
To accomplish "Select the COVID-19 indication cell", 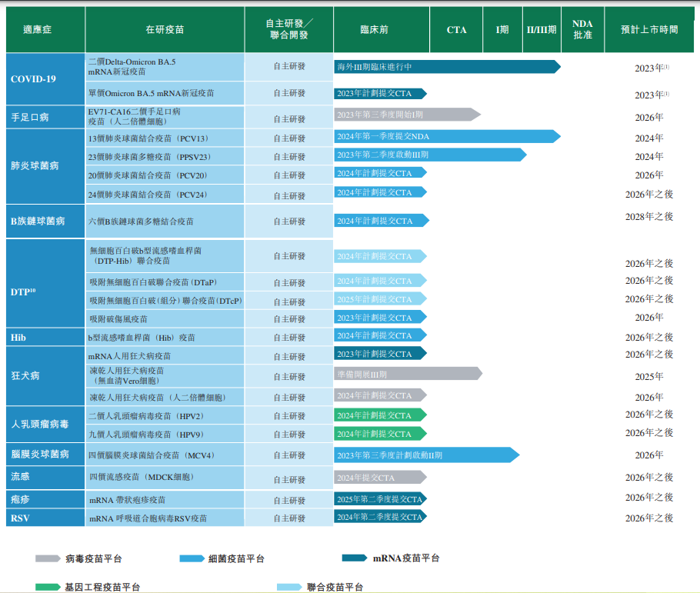I will click(x=45, y=78).
